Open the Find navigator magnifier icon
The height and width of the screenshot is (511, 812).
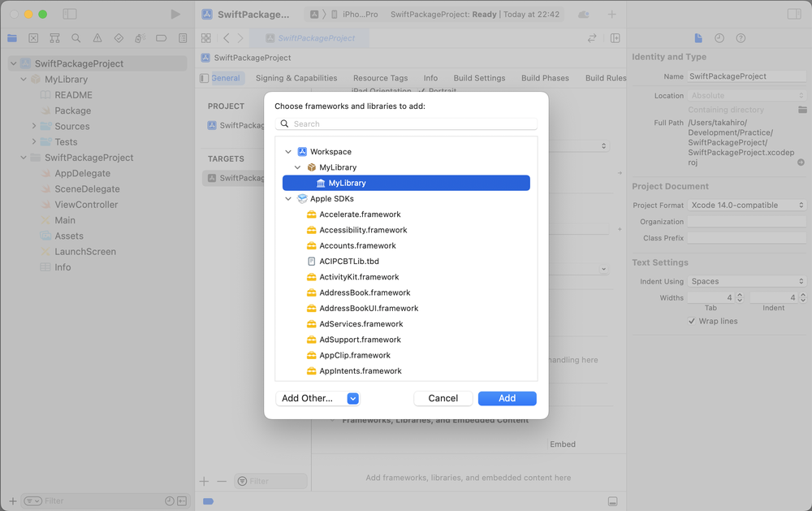coord(76,38)
